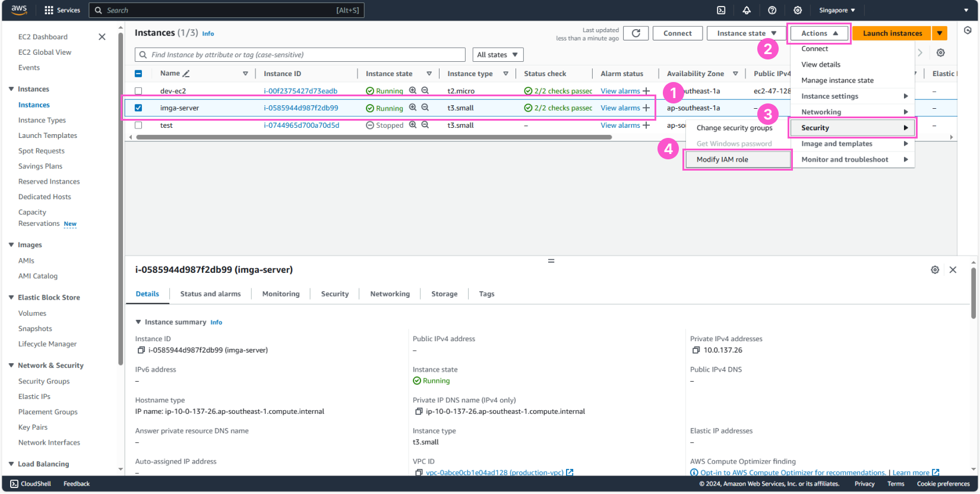Image resolution: width=980 pixels, height=494 pixels.
Task: Open the Services grid menu
Action: click(x=62, y=10)
